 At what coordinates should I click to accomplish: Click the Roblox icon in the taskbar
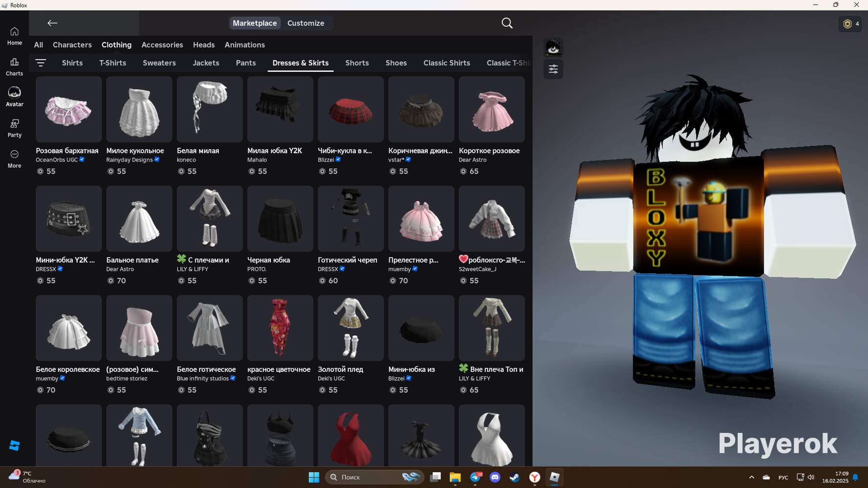(554, 477)
